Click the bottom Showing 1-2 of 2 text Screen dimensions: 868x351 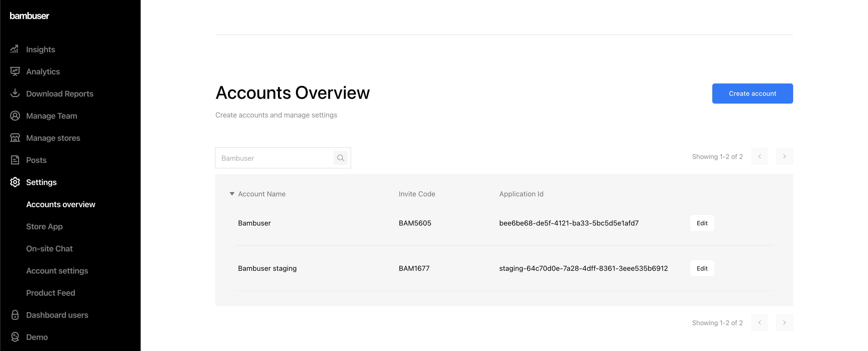click(717, 323)
